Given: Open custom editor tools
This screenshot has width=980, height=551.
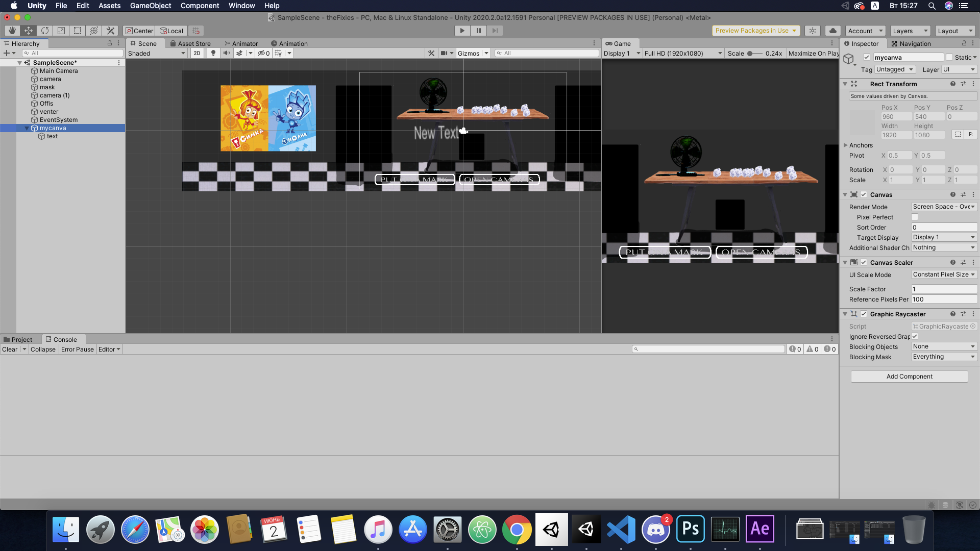Looking at the screenshot, I should tap(110, 31).
